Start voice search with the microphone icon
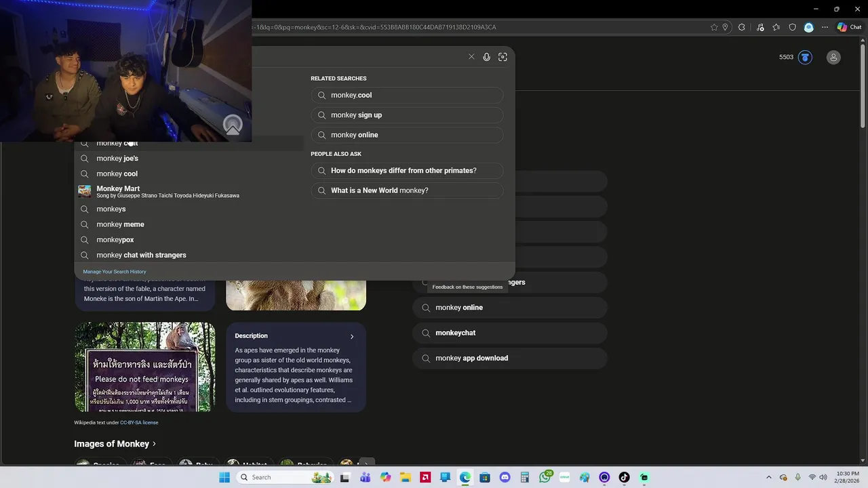 (x=486, y=57)
